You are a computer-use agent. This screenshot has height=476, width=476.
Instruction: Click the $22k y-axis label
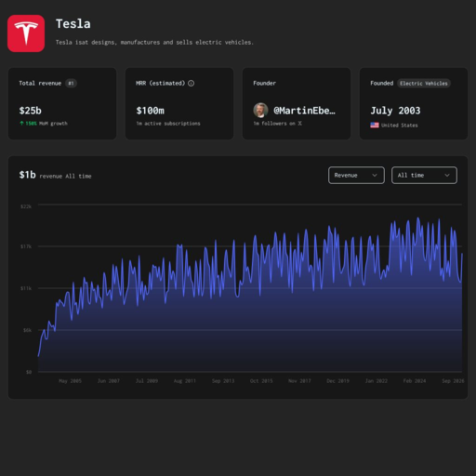click(26, 206)
